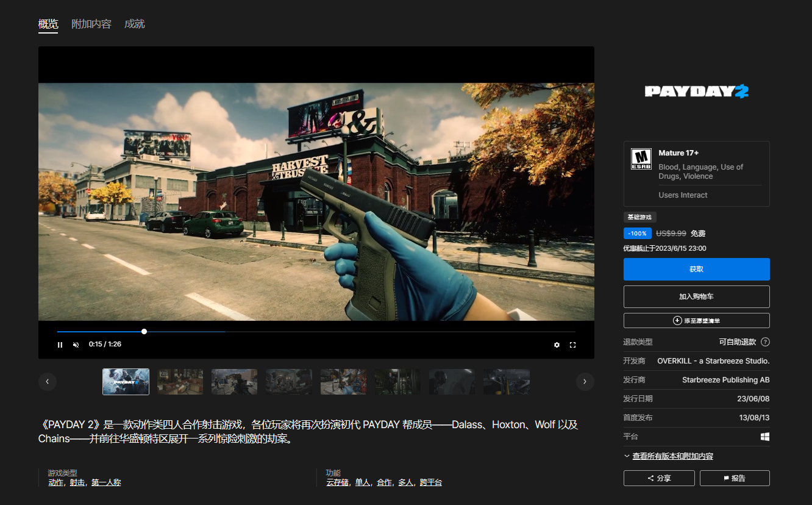Share the game with 分享 button

pyautogui.click(x=659, y=478)
